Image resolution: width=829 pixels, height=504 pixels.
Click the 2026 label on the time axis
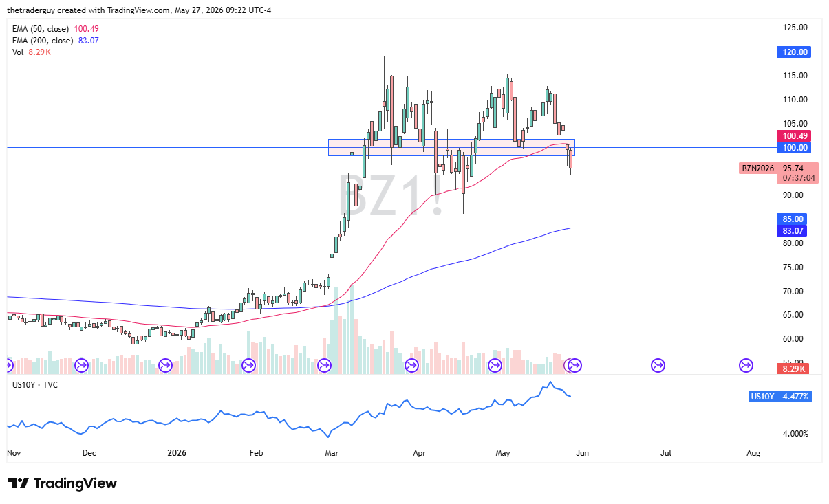(177, 453)
